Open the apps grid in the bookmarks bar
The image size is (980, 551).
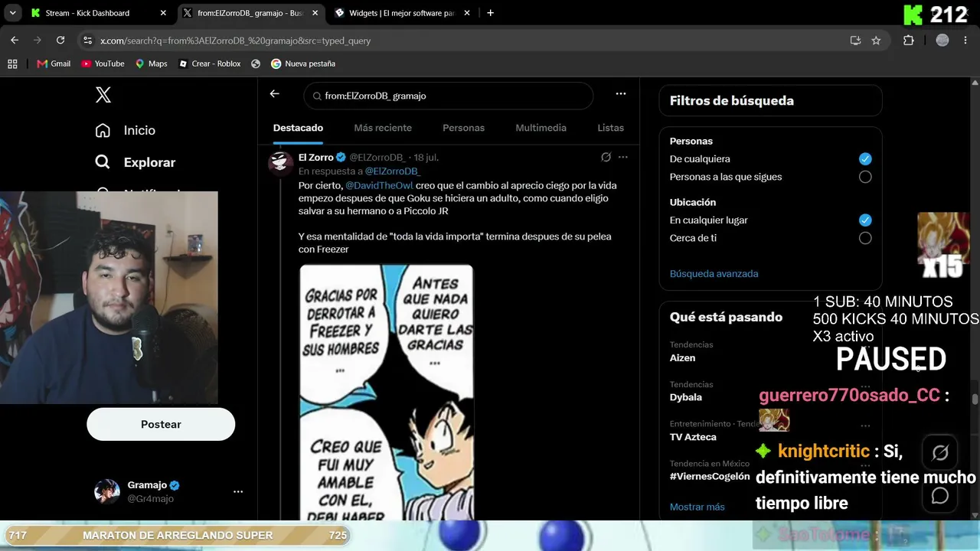(12, 64)
